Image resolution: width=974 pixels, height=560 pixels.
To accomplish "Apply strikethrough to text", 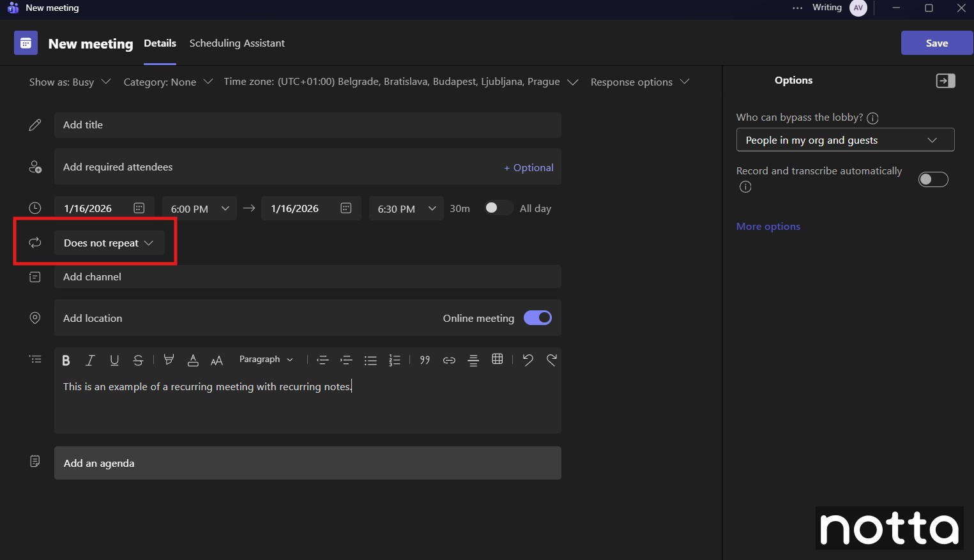I will 138,360.
